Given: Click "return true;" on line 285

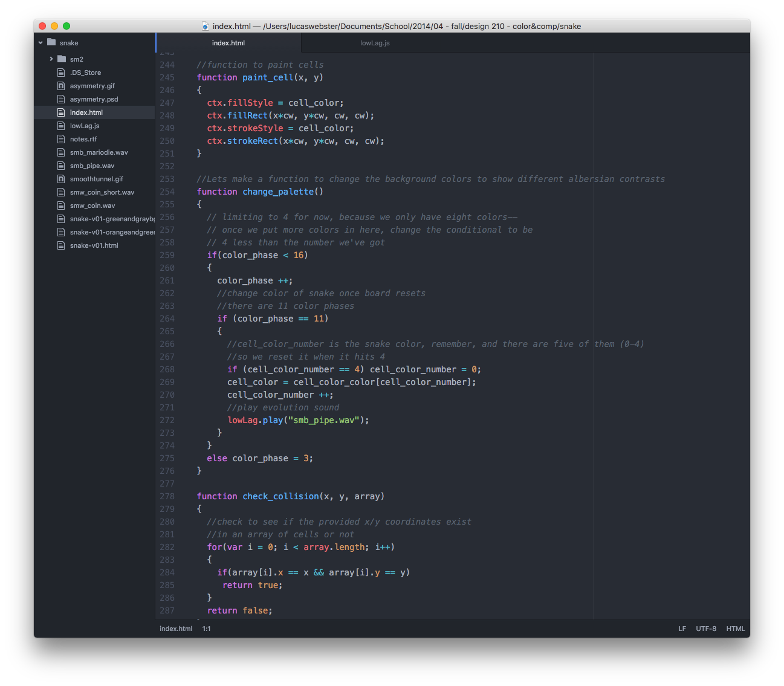Looking at the screenshot, I should click(x=253, y=585).
